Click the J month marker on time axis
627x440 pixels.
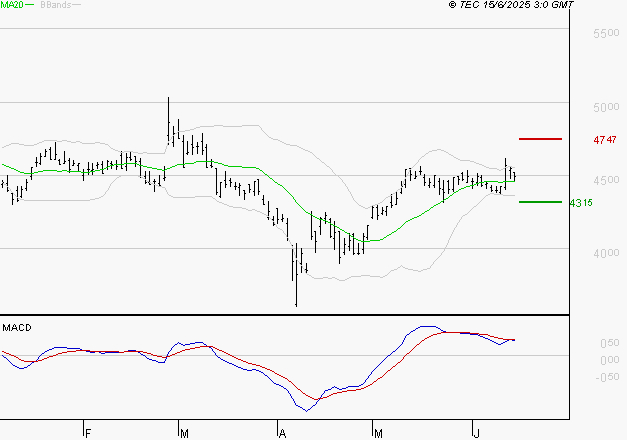(475, 433)
